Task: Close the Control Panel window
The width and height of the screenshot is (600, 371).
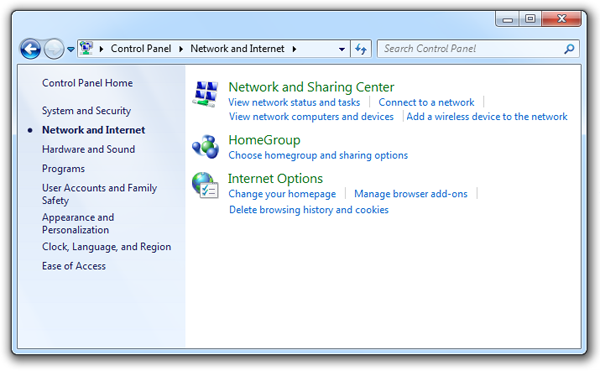Action: coord(561,19)
